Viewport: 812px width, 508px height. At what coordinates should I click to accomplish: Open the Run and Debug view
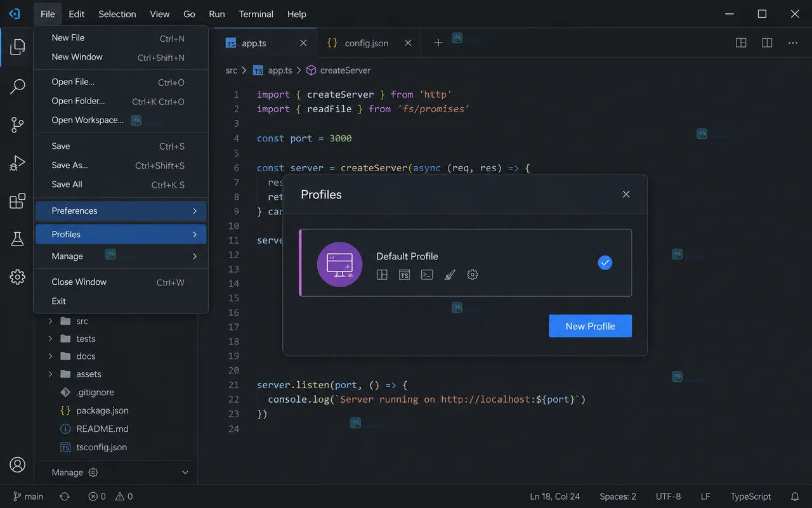point(18,164)
